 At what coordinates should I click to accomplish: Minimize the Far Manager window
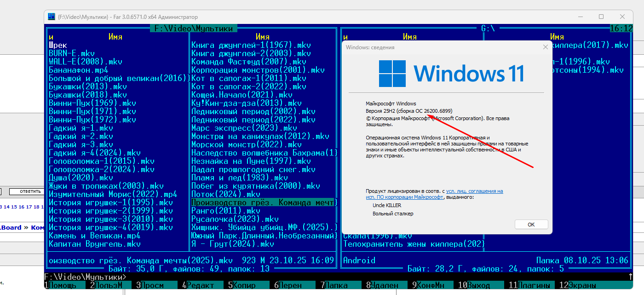click(580, 17)
